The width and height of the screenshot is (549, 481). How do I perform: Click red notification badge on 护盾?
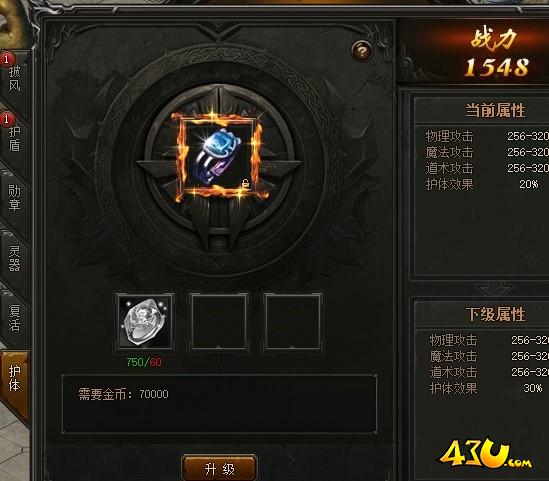(x=7, y=119)
